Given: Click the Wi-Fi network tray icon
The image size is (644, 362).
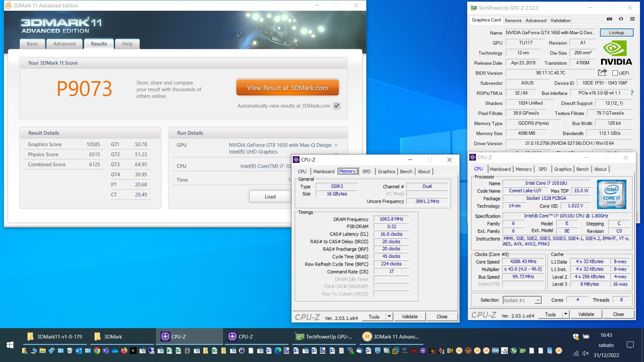Looking at the screenshot, I should pos(576,354).
